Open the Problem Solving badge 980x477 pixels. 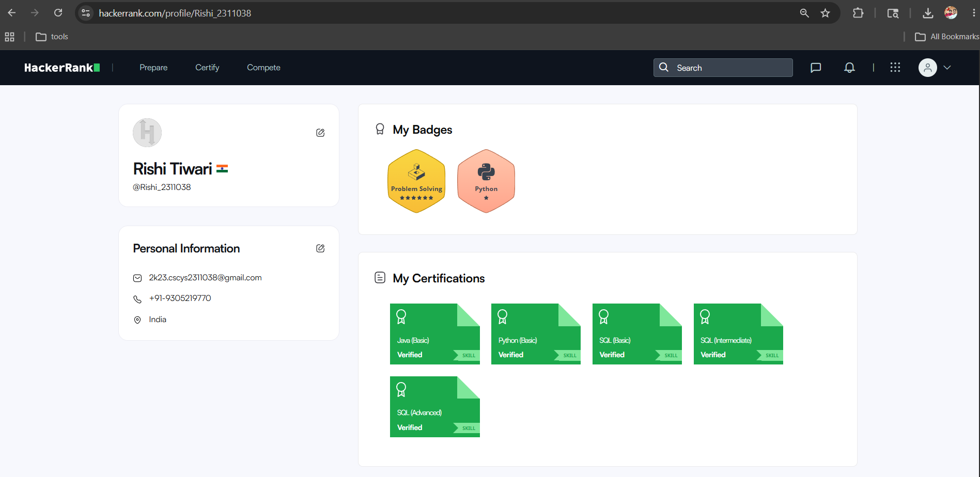click(416, 181)
